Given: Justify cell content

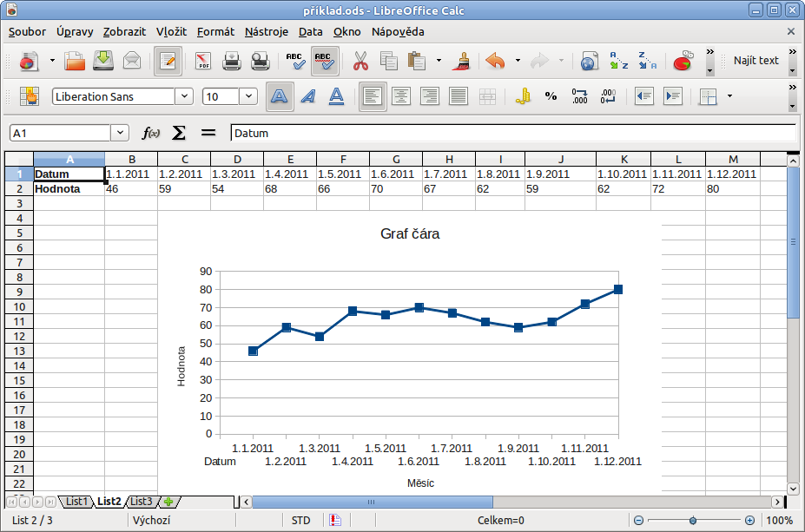Looking at the screenshot, I should tap(459, 96).
